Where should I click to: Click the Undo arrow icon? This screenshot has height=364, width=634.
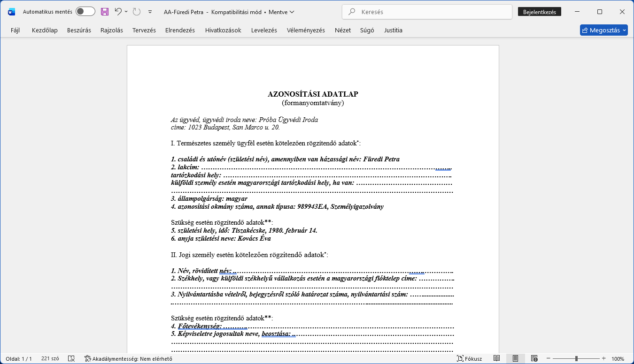click(x=118, y=12)
